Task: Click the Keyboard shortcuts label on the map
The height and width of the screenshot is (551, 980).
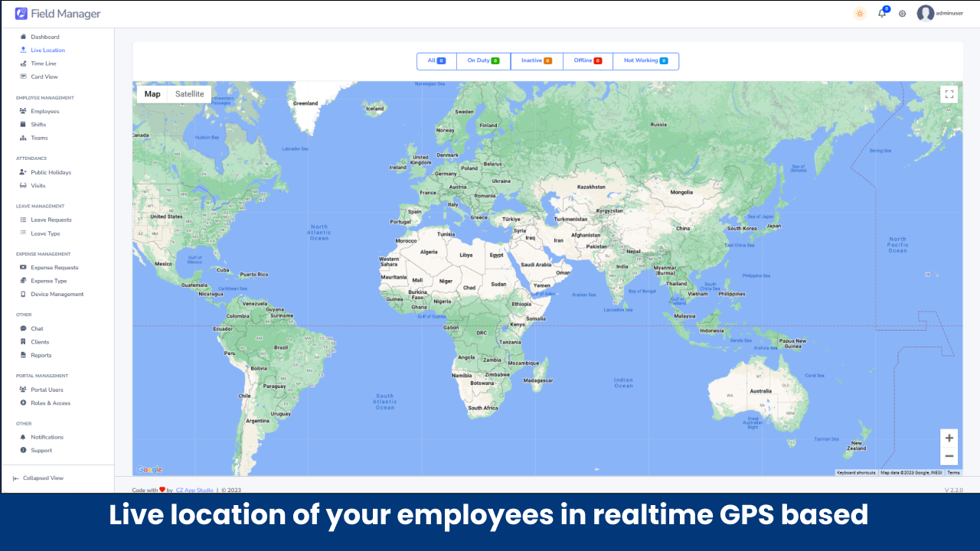Action: point(857,472)
